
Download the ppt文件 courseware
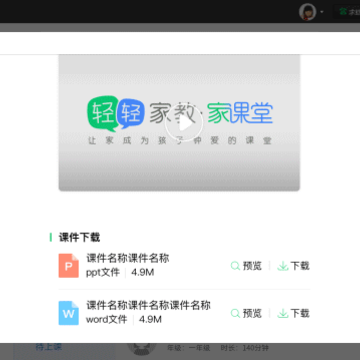pyautogui.click(x=293, y=266)
